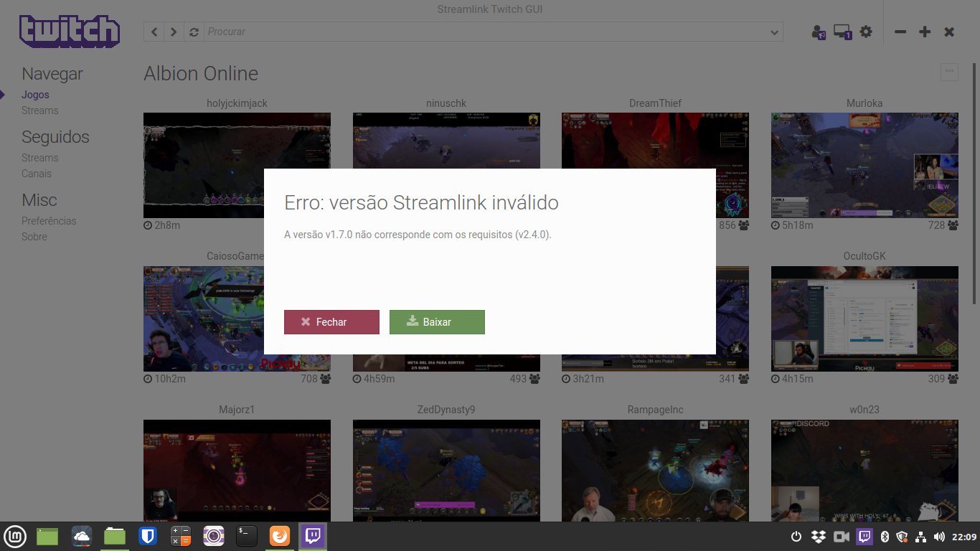Open OcultoGK stream thumbnail

tap(864, 319)
